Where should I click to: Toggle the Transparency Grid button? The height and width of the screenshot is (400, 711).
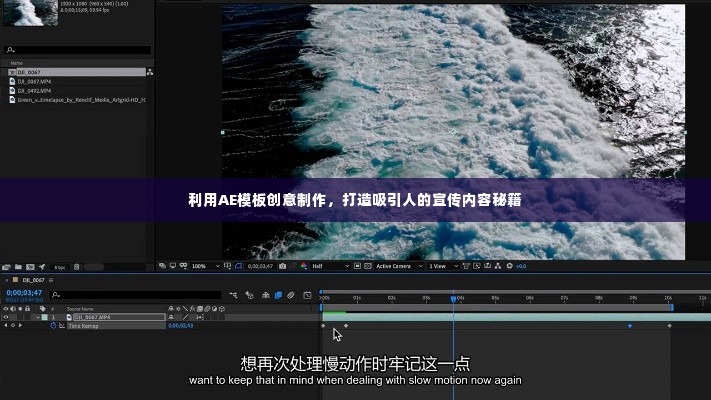368,266
